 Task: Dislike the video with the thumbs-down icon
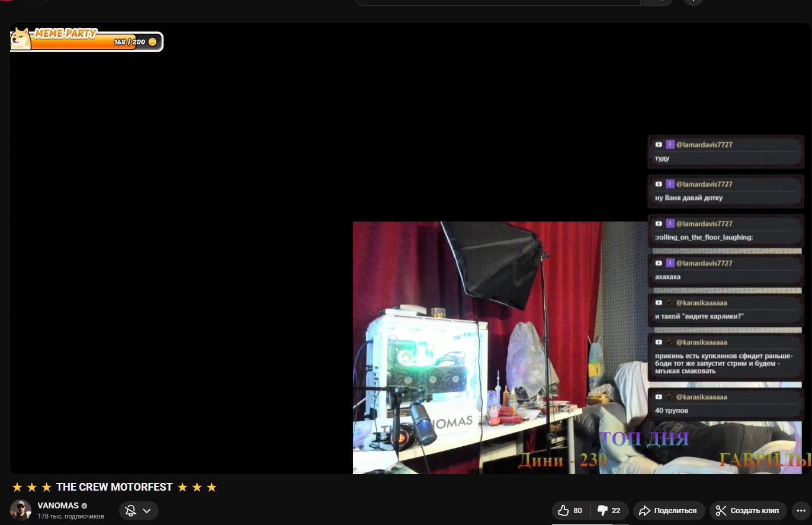[x=609, y=511]
